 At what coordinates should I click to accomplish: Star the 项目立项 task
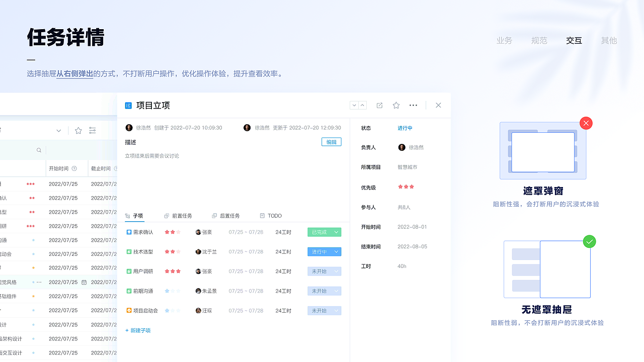click(396, 105)
